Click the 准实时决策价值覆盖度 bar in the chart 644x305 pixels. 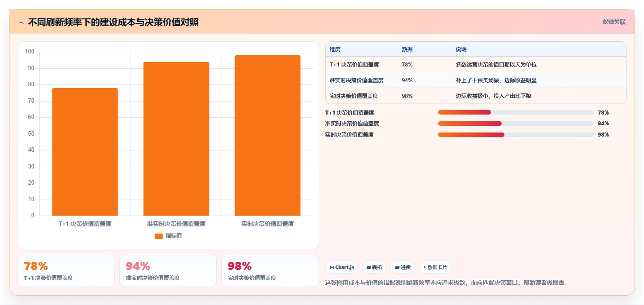(176, 139)
